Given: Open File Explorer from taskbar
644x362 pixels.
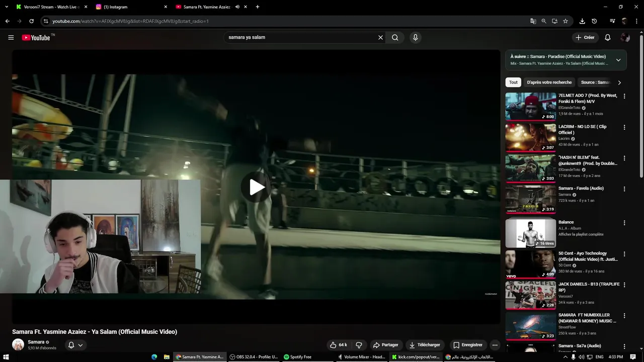Looking at the screenshot, I should click(167, 357).
